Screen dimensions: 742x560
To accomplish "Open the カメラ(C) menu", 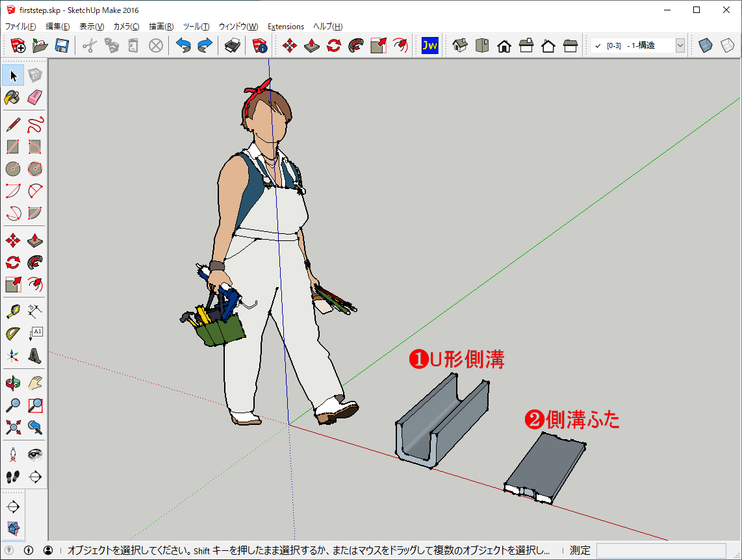I will point(126,27).
